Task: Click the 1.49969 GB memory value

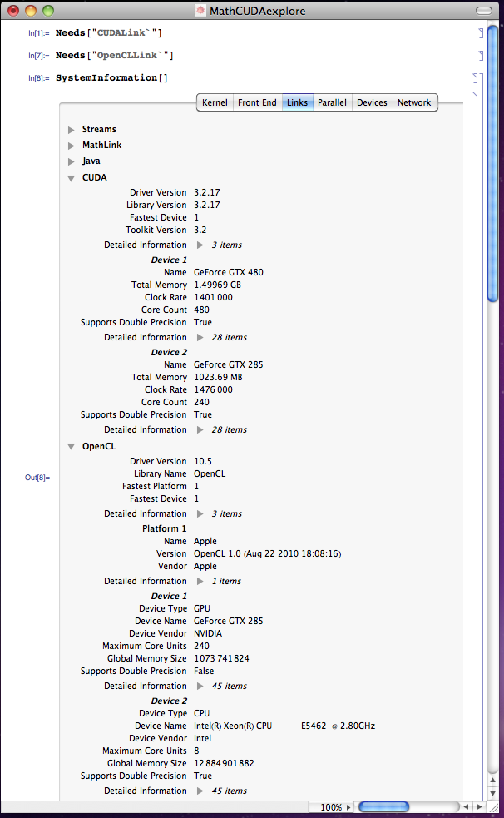Action: (x=217, y=285)
